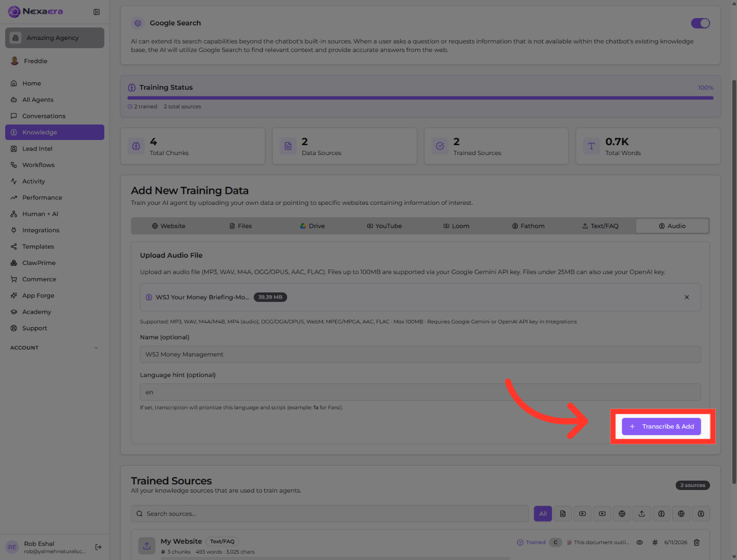Click the hash icon on My Website row

pyautogui.click(x=655, y=542)
